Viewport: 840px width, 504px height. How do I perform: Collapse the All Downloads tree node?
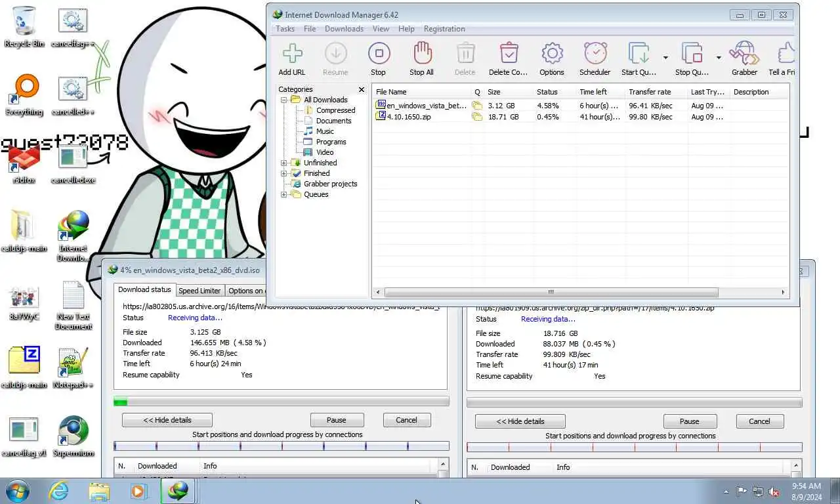click(x=284, y=100)
